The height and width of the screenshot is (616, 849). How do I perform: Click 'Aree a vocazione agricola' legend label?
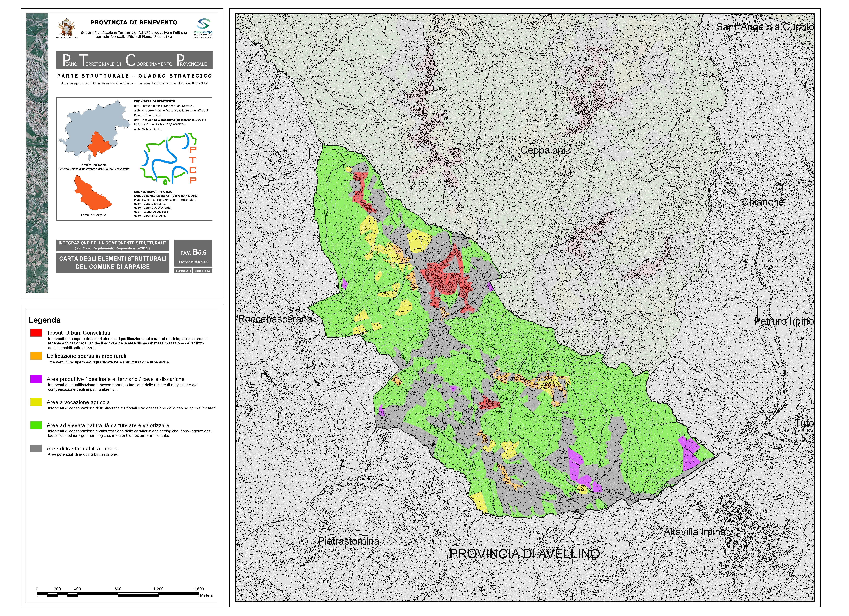[78, 402]
